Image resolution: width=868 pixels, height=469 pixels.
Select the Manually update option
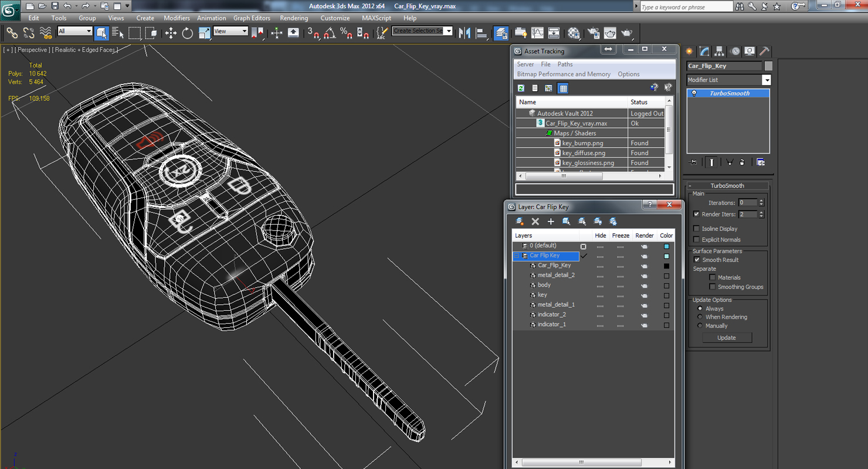pos(700,325)
